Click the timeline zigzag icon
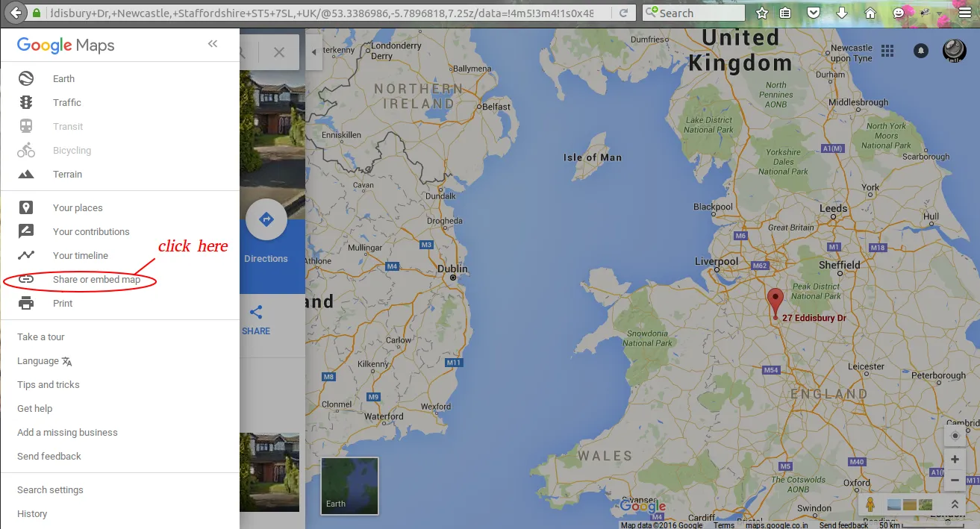The image size is (980, 529). (x=26, y=255)
